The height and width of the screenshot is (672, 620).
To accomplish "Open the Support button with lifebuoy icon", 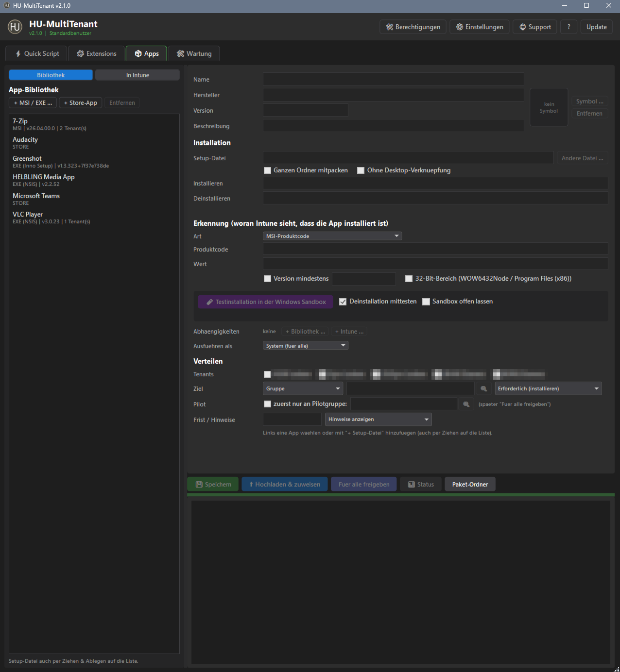I will pyautogui.click(x=535, y=27).
